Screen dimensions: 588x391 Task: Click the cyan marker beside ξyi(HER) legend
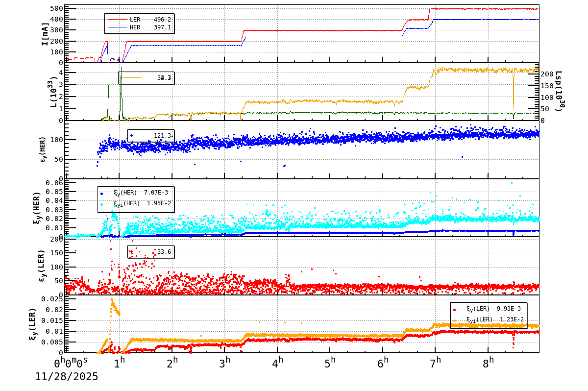[x=102, y=204]
